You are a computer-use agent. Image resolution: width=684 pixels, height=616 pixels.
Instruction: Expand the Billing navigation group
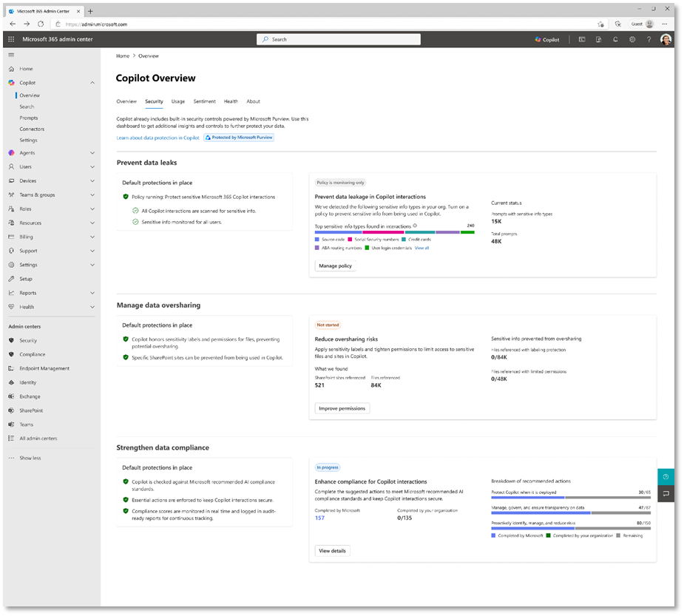(x=92, y=237)
